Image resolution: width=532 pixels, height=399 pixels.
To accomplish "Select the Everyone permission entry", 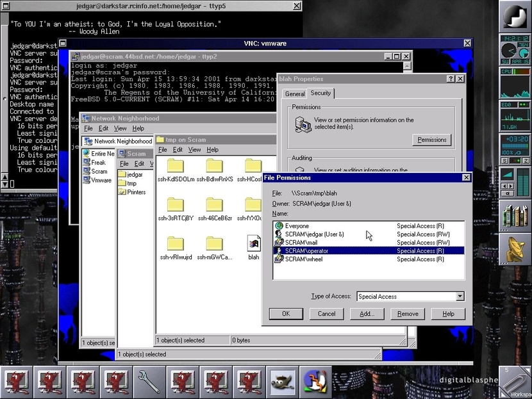I will click(369, 226).
